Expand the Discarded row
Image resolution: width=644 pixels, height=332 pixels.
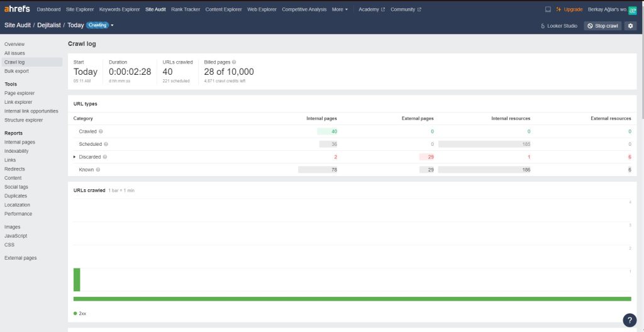tap(74, 157)
